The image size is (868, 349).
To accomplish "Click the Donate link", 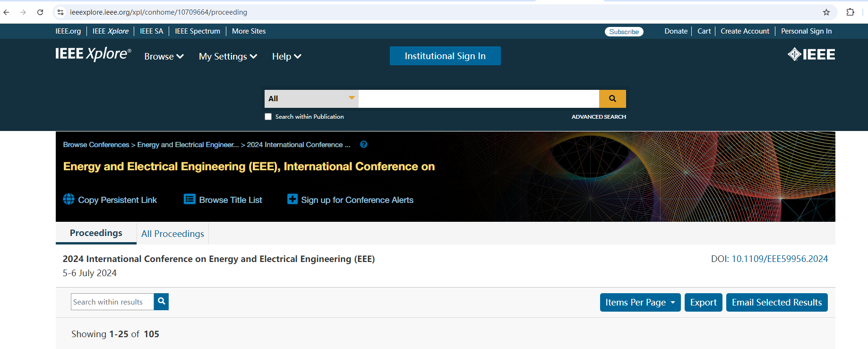I will click(676, 31).
